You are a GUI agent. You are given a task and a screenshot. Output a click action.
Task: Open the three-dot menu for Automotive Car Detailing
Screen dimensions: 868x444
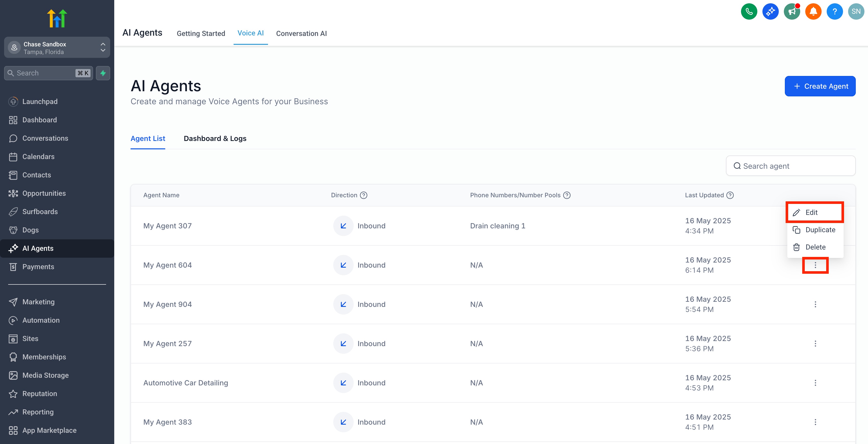click(x=815, y=383)
